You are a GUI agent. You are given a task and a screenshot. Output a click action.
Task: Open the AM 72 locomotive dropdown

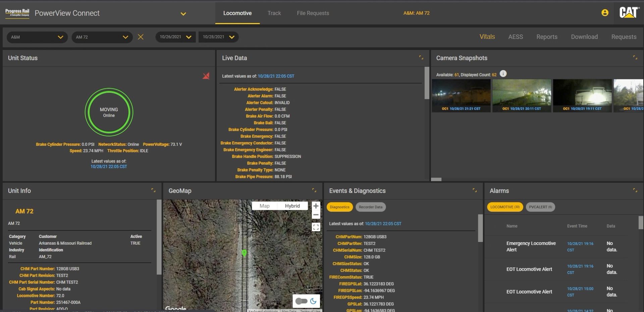pyautogui.click(x=102, y=37)
